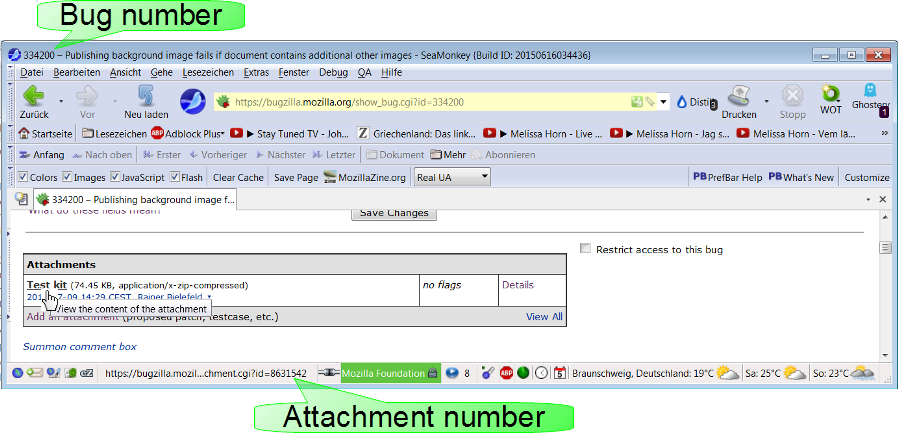Open the Hilfe menu

coord(392,72)
